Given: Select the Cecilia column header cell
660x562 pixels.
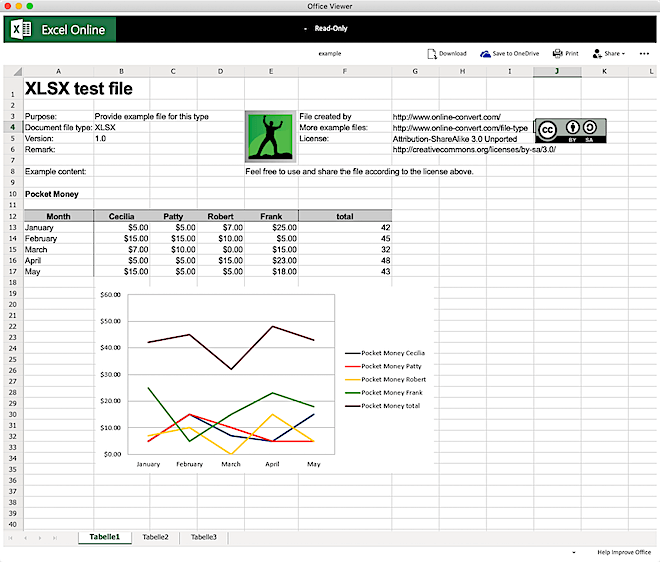Looking at the screenshot, I should [x=122, y=216].
